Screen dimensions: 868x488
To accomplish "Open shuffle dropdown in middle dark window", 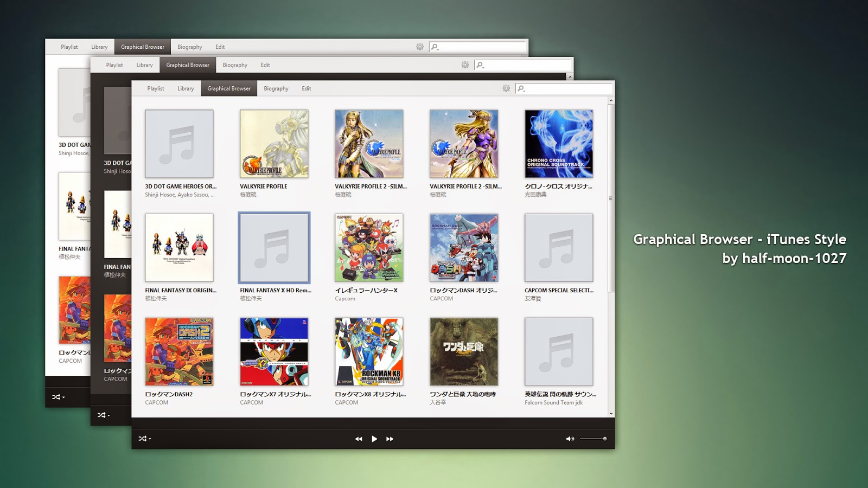I will click(103, 415).
